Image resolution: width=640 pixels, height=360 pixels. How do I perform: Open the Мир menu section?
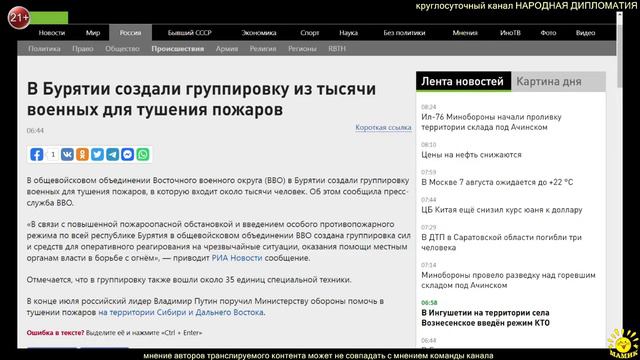[93, 33]
